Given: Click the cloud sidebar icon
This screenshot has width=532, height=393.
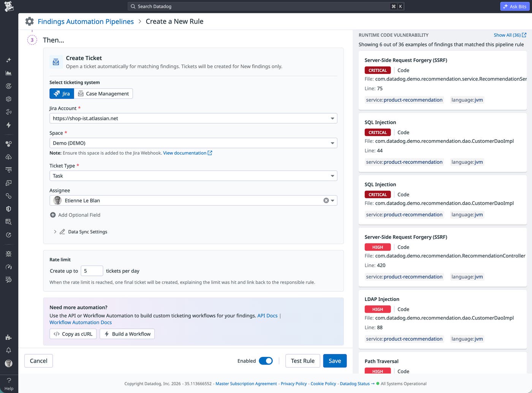Looking at the screenshot, I should (9, 157).
